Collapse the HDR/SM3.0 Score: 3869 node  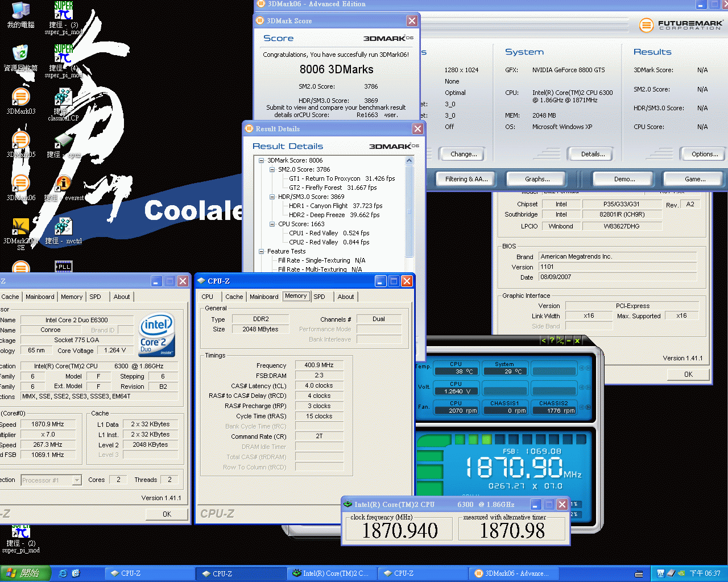coord(272,197)
